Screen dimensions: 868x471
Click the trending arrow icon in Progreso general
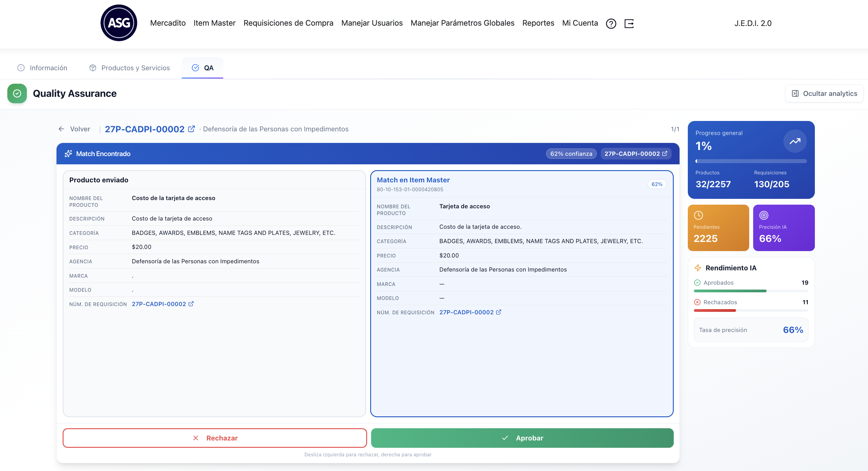tap(795, 141)
